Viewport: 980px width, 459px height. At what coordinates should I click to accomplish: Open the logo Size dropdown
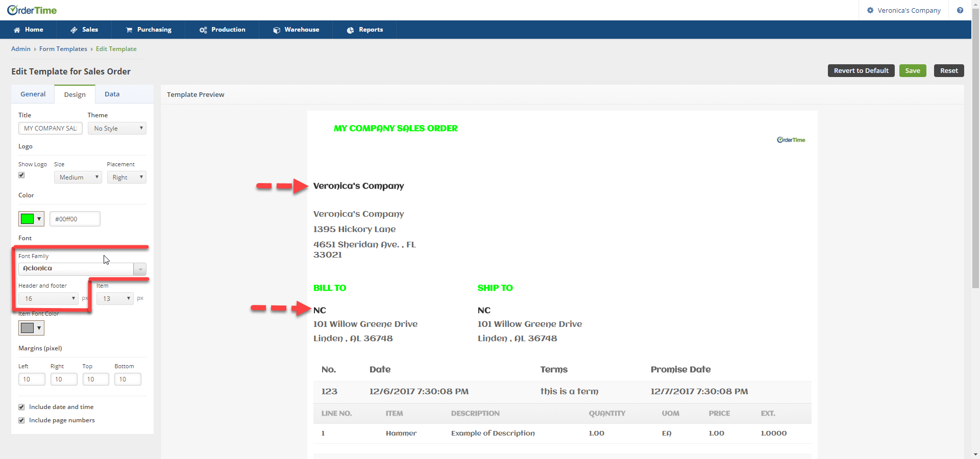[x=78, y=177]
